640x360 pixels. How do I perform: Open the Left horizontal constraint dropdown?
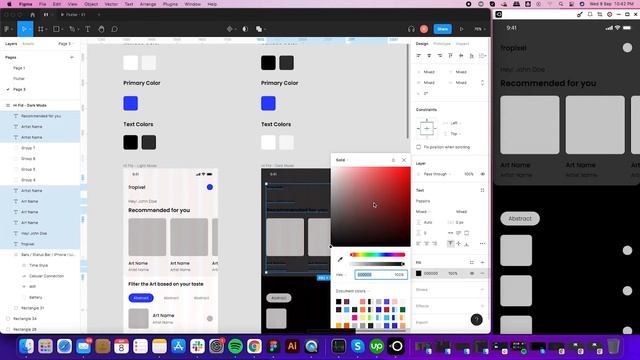tap(455, 123)
